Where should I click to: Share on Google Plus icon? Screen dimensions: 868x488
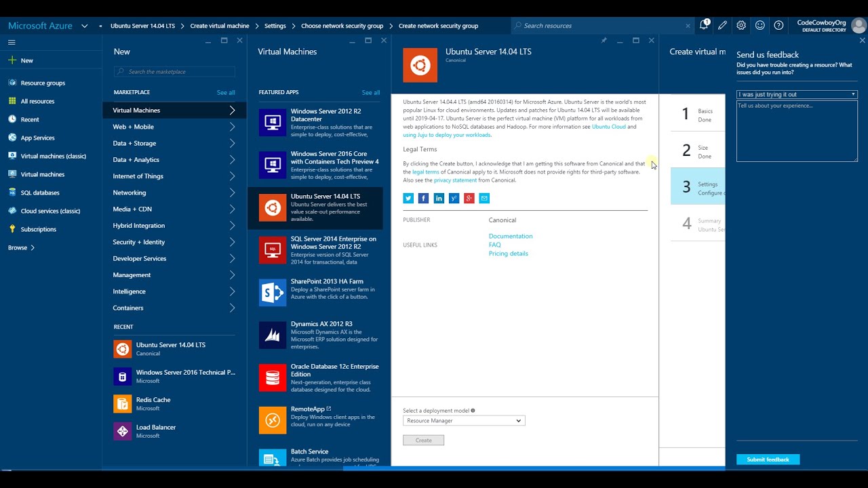[x=469, y=198]
